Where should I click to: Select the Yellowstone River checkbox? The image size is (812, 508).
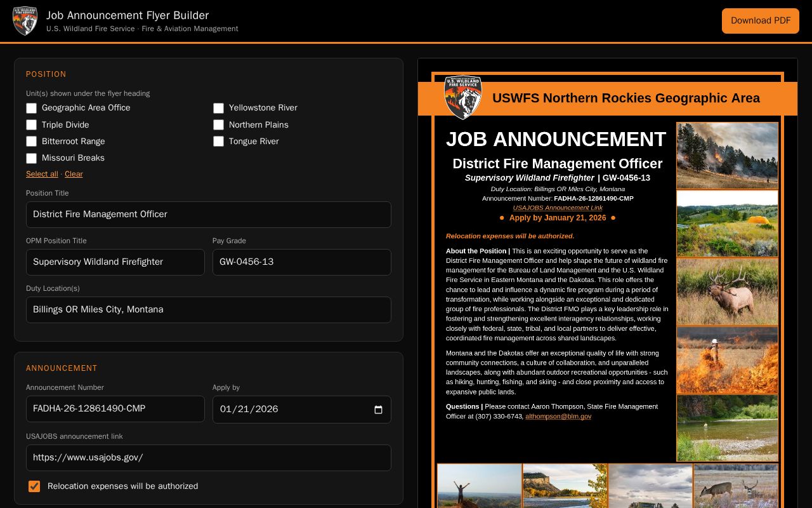coord(218,108)
